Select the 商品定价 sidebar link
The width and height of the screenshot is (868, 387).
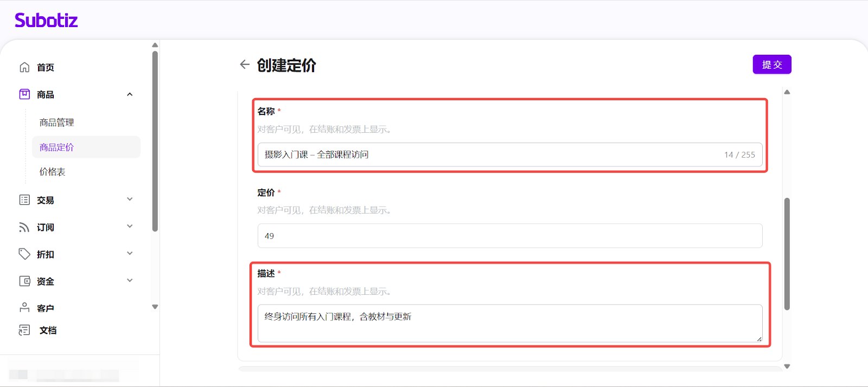[x=56, y=147]
